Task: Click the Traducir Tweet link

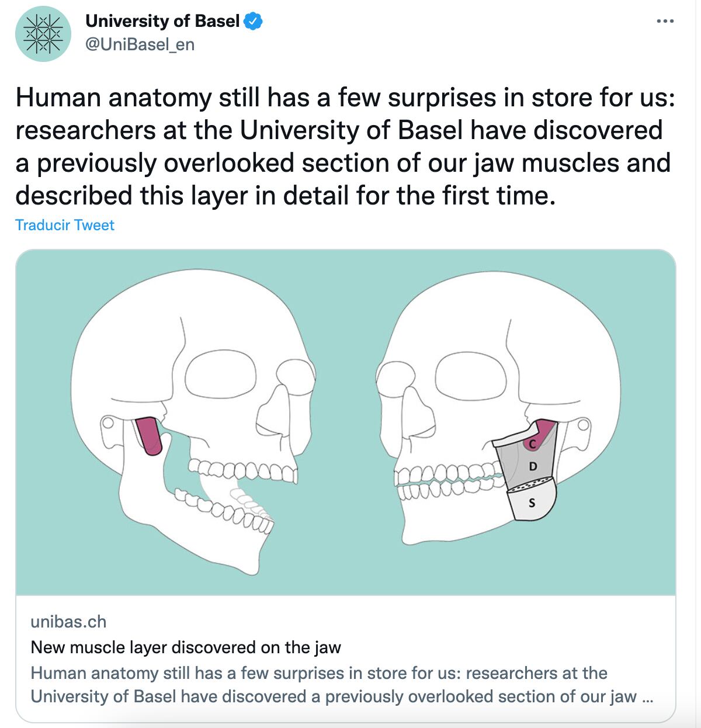Action: pyautogui.click(x=65, y=226)
